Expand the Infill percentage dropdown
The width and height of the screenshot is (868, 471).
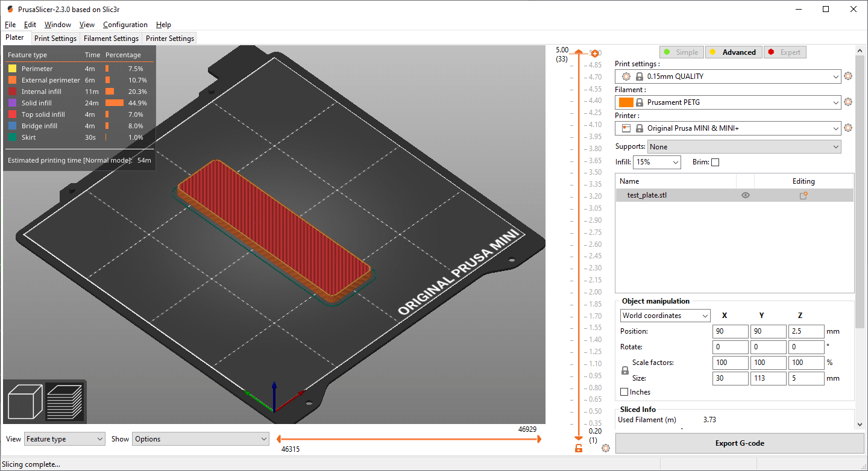(x=656, y=162)
